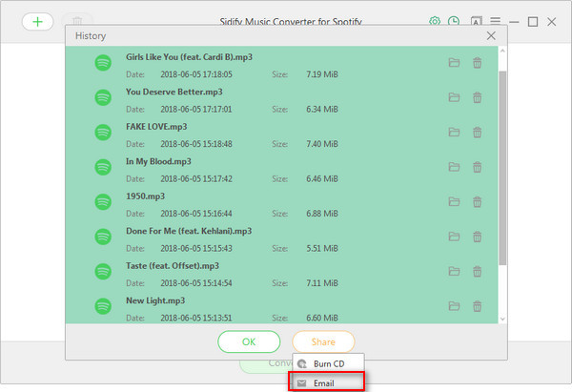Delete Girls Like You (feat. Cardi B).mp3 entry

(x=477, y=63)
